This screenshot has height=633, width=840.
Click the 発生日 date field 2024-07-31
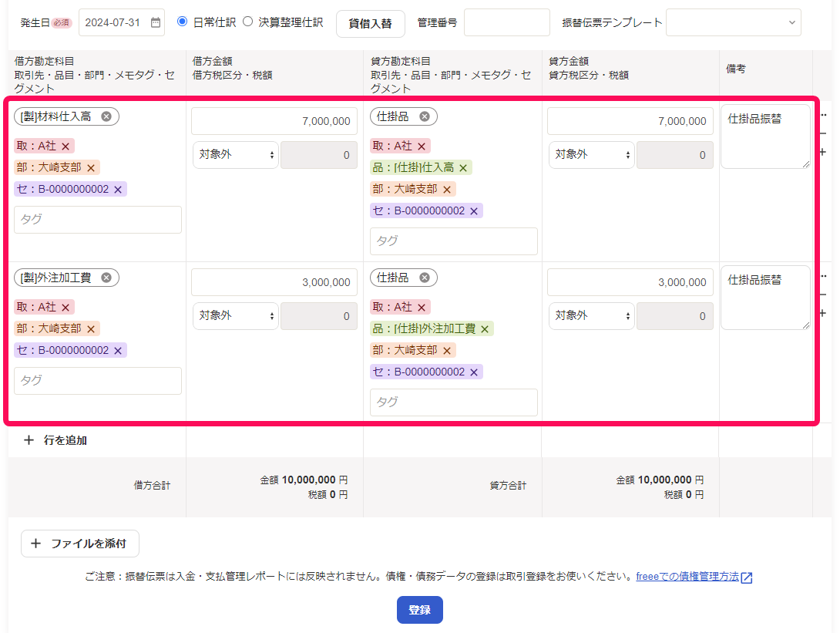tap(121, 22)
